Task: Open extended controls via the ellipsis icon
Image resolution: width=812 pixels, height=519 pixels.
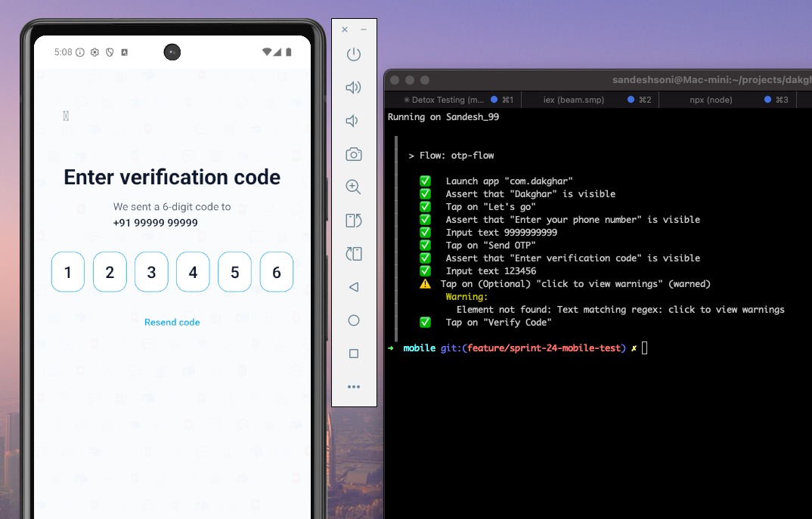Action: 354,387
